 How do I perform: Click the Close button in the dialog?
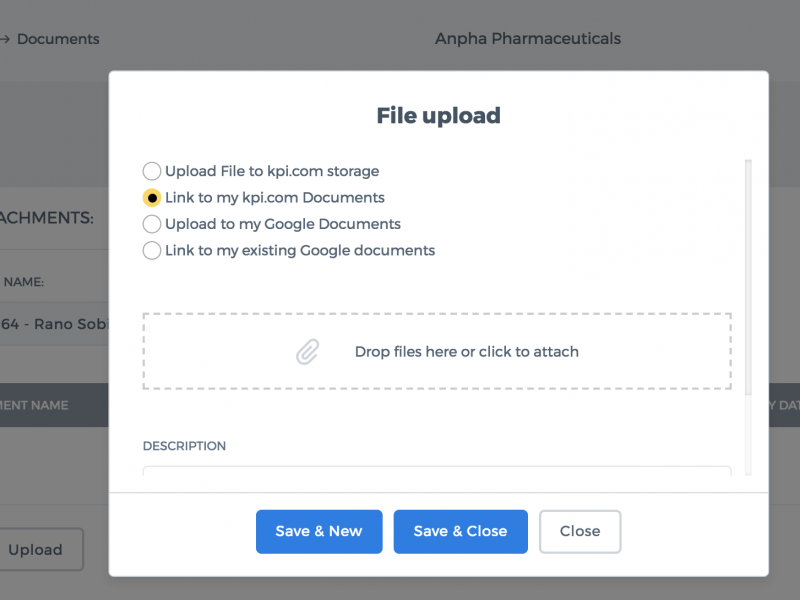tap(580, 531)
